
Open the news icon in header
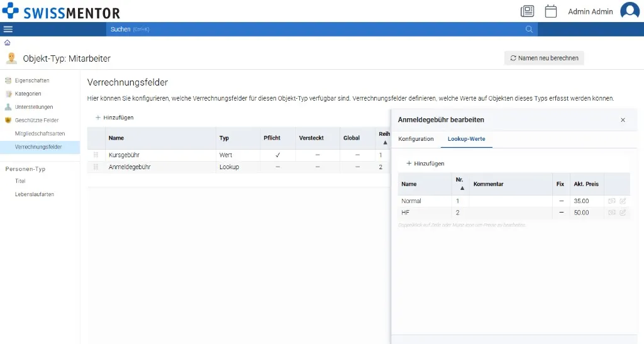click(528, 11)
